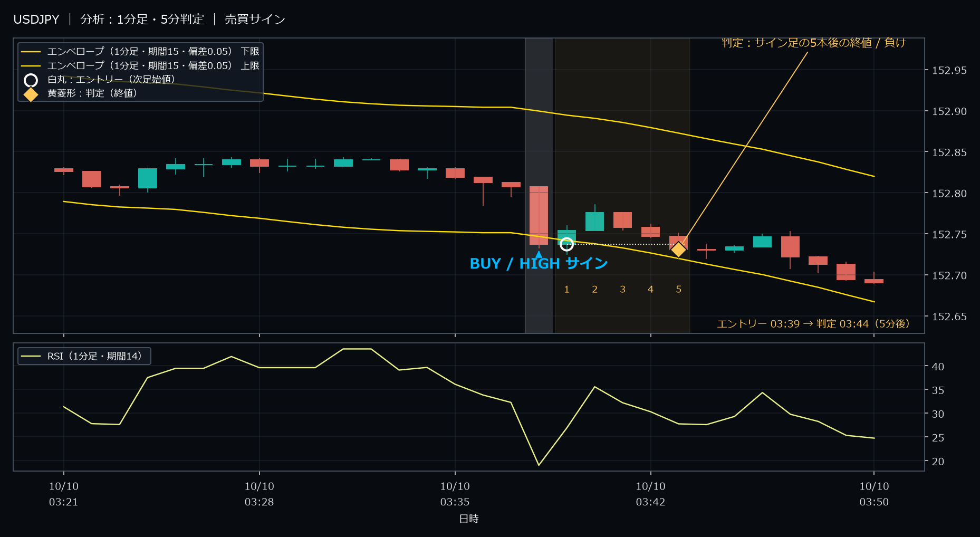This screenshot has width=980, height=537.
Task: Click the large red signal candle in the gray band
Action: click(x=539, y=215)
